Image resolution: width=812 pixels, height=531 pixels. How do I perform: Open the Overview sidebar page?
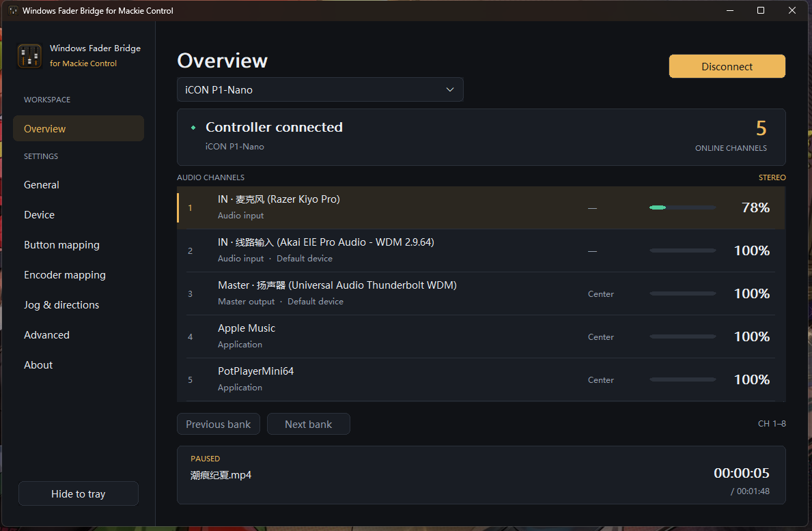click(x=79, y=128)
